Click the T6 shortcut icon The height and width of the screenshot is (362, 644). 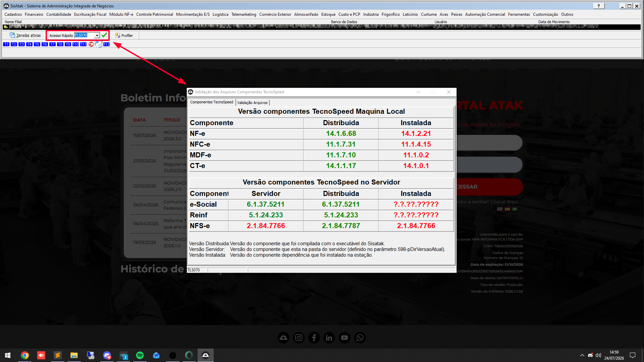[x=45, y=44]
